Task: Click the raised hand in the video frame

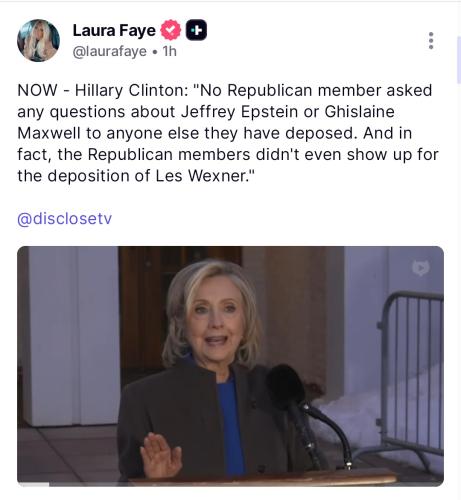Action: coord(161,455)
